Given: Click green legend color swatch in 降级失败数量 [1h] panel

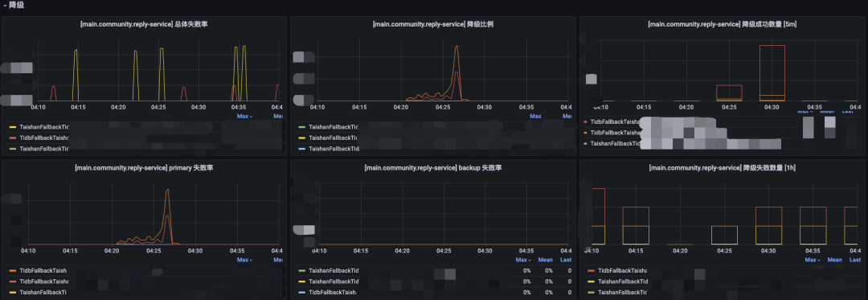Looking at the screenshot, I should 591,292.
